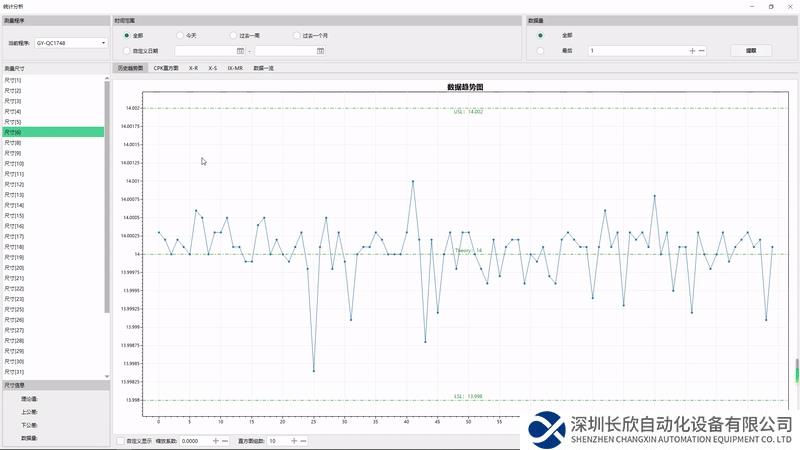Click the 最后 data count input field
This screenshot has width=800, height=450.
pyautogui.click(x=635, y=50)
